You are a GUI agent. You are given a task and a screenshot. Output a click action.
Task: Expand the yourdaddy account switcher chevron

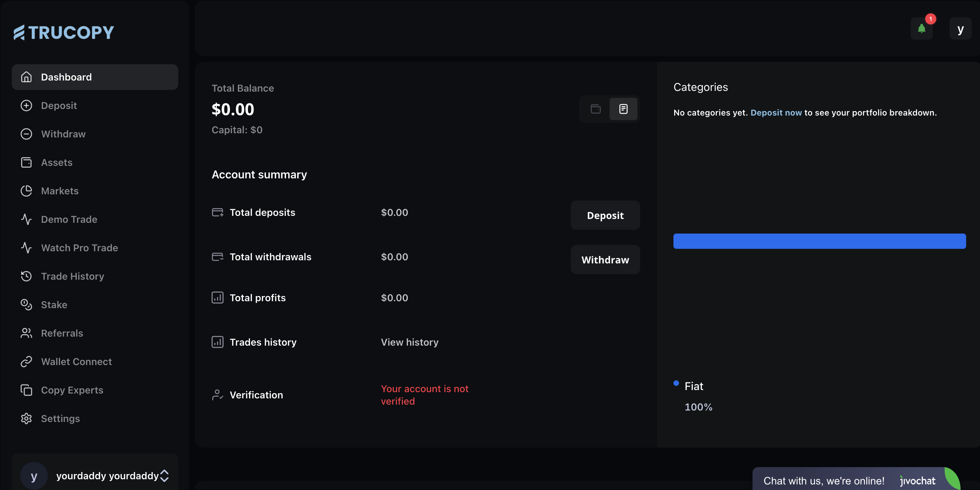coord(164,475)
